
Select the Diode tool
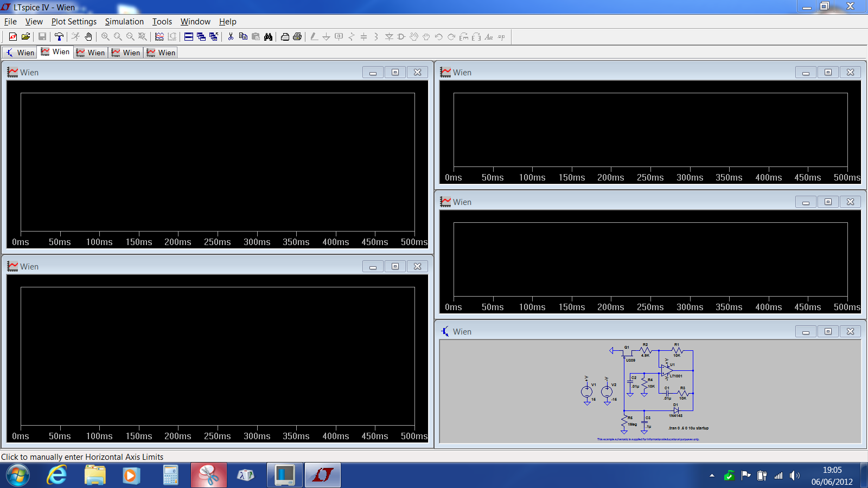coord(389,37)
